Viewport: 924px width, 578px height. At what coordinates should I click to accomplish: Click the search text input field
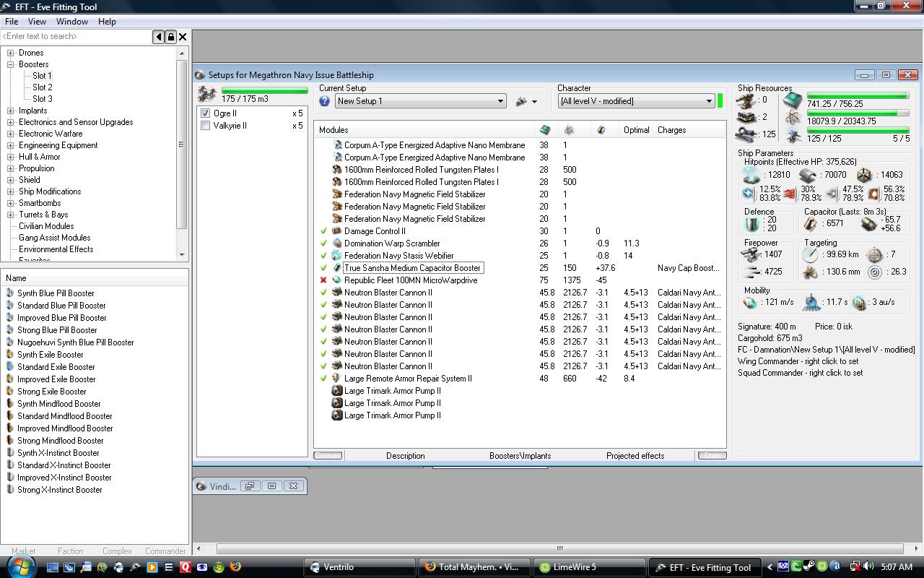[x=76, y=36]
